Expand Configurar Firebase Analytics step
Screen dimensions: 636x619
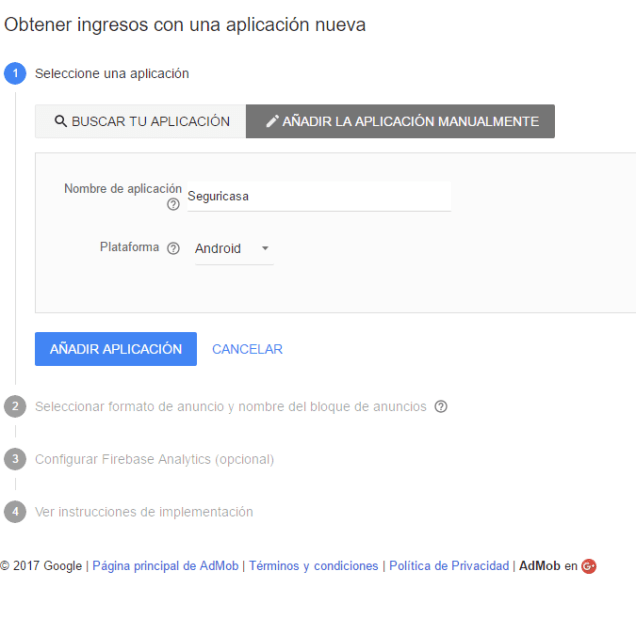(154, 459)
